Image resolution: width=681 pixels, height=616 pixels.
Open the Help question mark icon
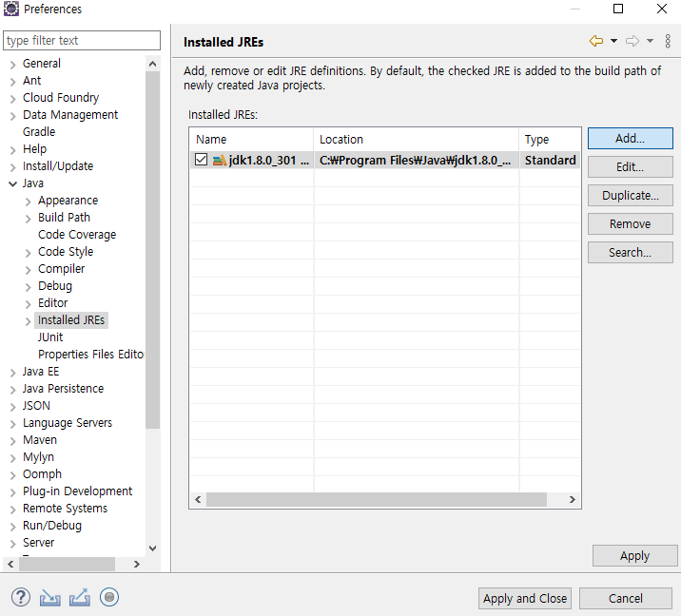(20, 597)
